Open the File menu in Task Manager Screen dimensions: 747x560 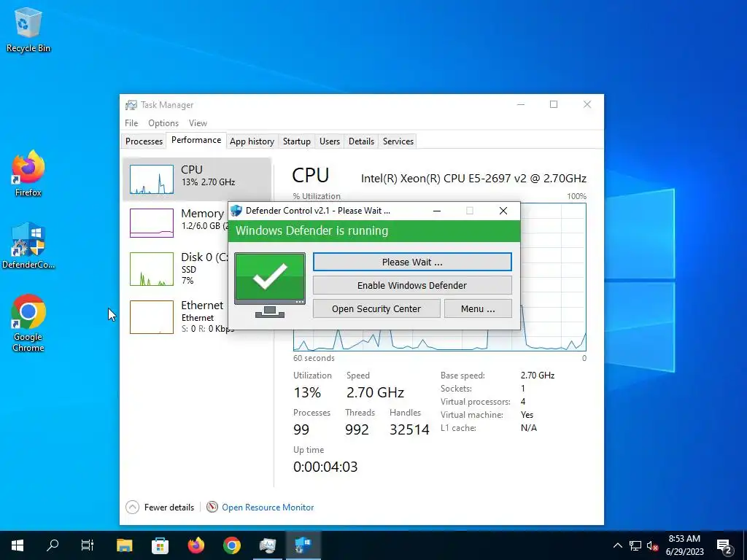coord(131,122)
